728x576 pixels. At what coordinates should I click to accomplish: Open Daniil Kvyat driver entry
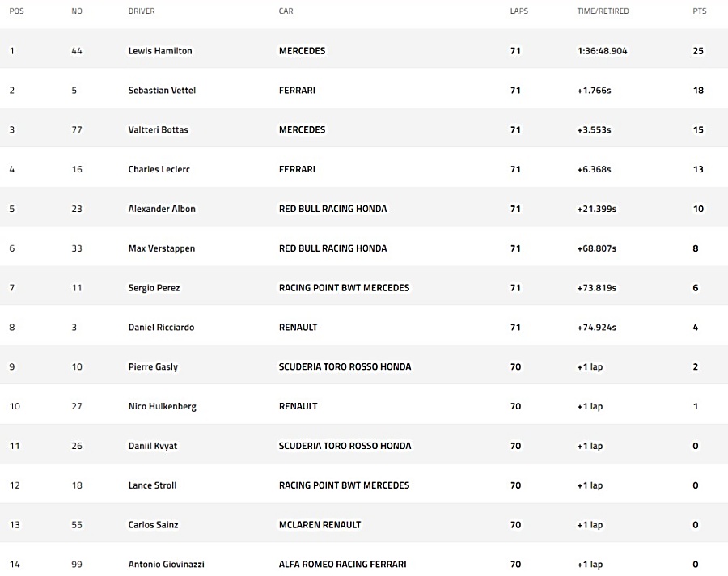(x=153, y=446)
